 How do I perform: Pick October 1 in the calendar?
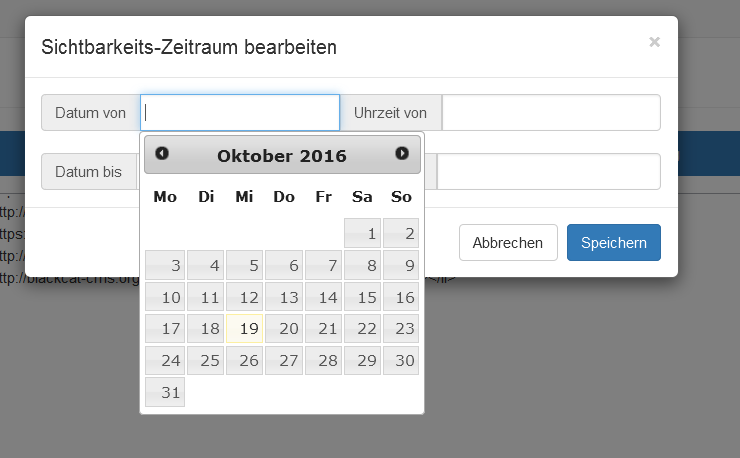(362, 234)
